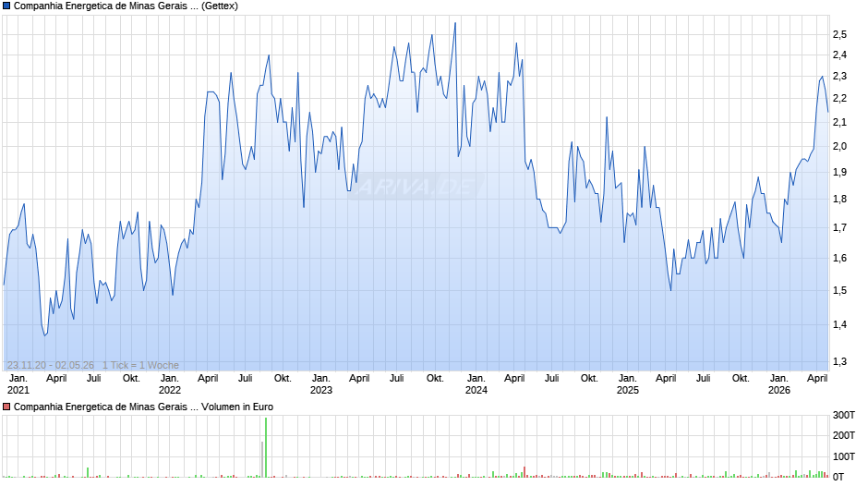Click the 200T volume axis label
Viewport: 868px width, 486px height.
844,435
